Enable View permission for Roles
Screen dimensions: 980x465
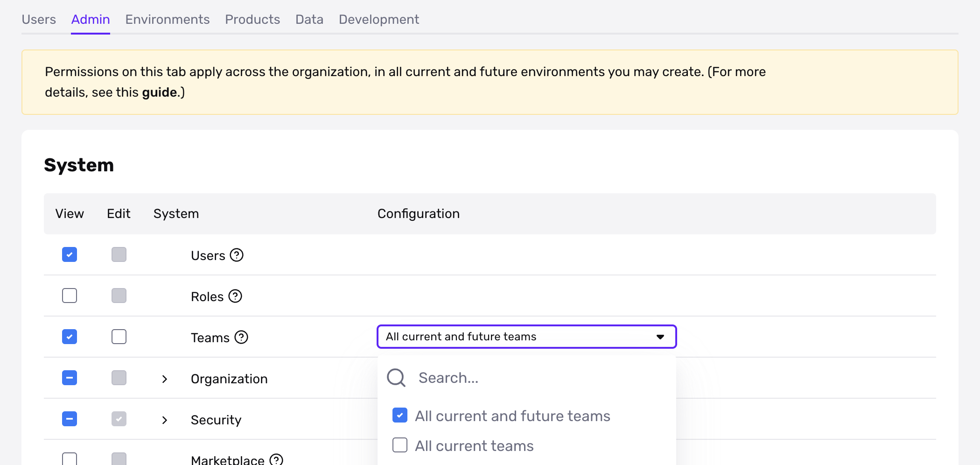point(70,296)
